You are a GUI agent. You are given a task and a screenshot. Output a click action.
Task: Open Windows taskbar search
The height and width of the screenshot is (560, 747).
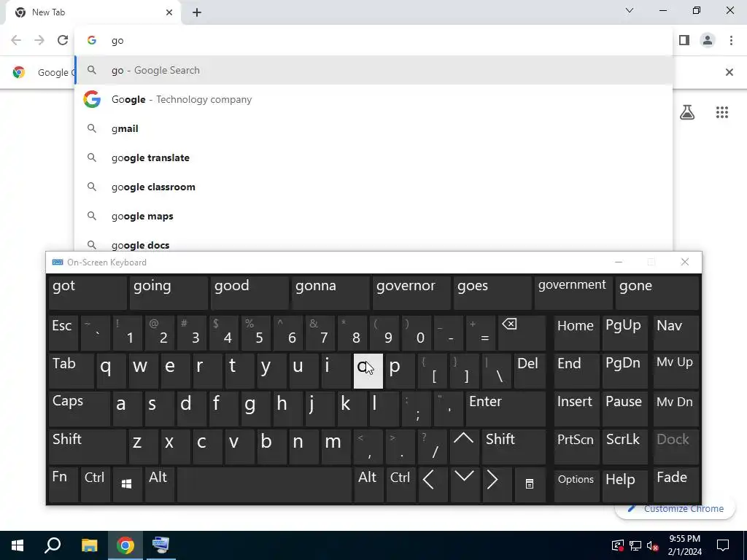(x=53, y=545)
